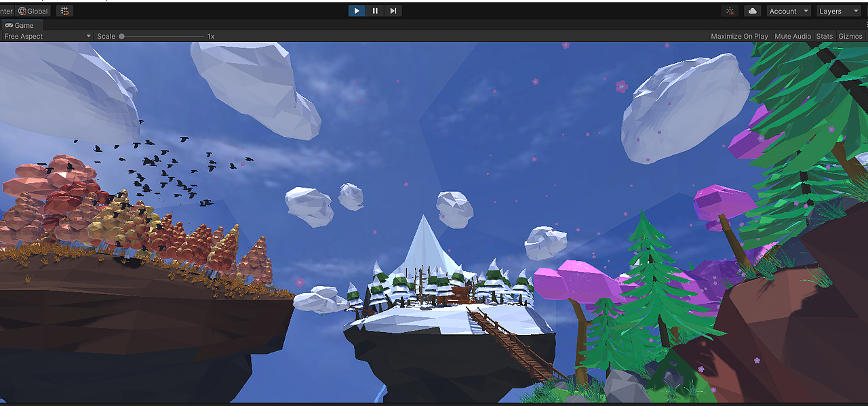Toggle Maximize On Play
Screen dimensions: 868x406
pyautogui.click(x=739, y=36)
